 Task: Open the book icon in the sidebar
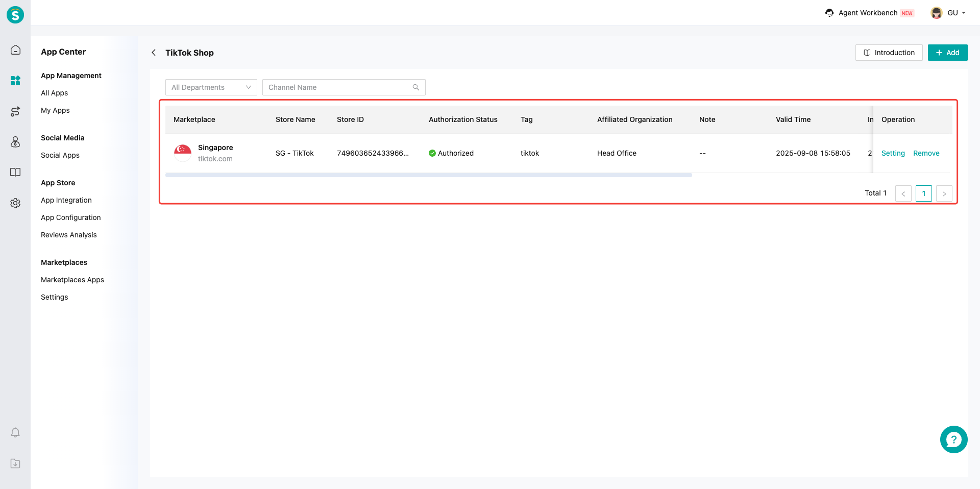[x=15, y=172]
